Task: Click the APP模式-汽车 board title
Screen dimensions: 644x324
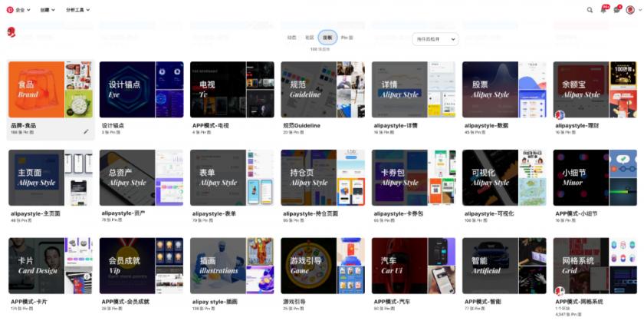Action: point(392,302)
